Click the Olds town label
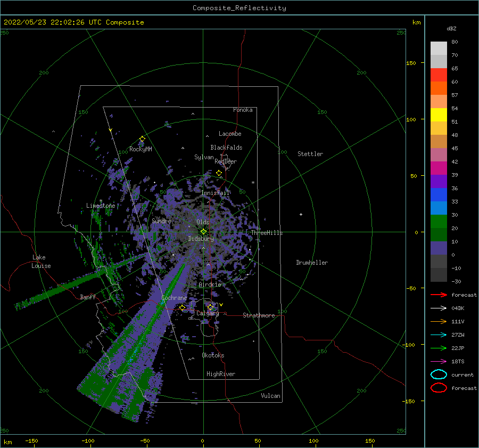This screenshot has height=448, width=479. [x=203, y=222]
